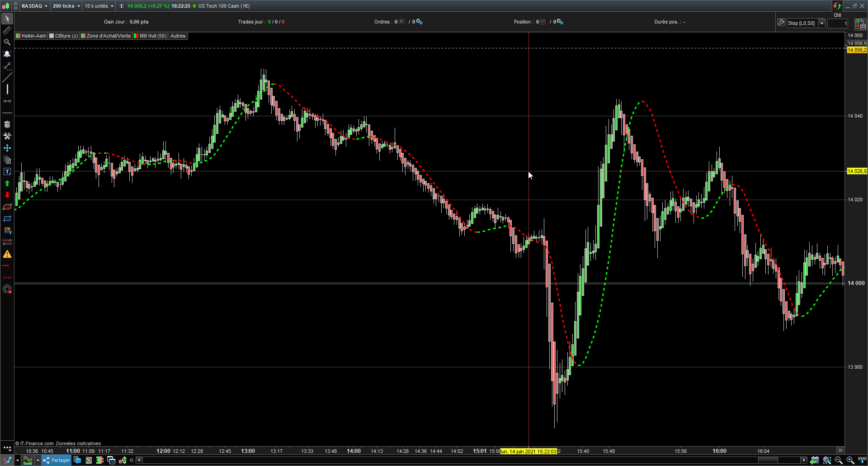Open the Stop [L0,S0] order type dropdown
Screen dimensions: 868x466
[806, 23]
